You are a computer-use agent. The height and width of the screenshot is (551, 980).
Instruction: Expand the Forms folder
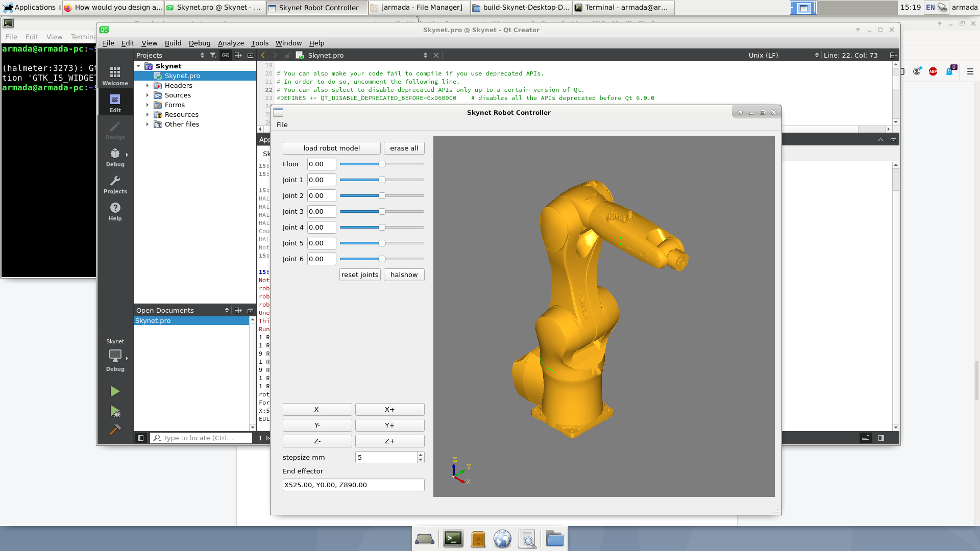pos(148,105)
